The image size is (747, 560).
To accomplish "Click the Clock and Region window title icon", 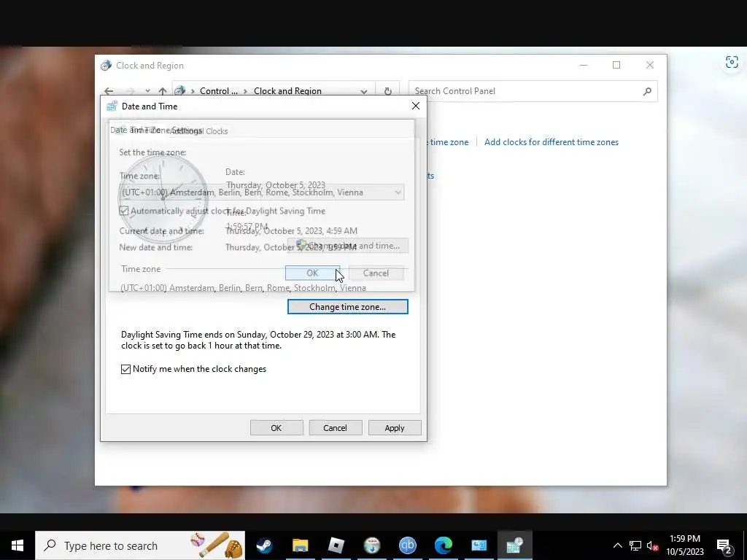I will pyautogui.click(x=107, y=65).
